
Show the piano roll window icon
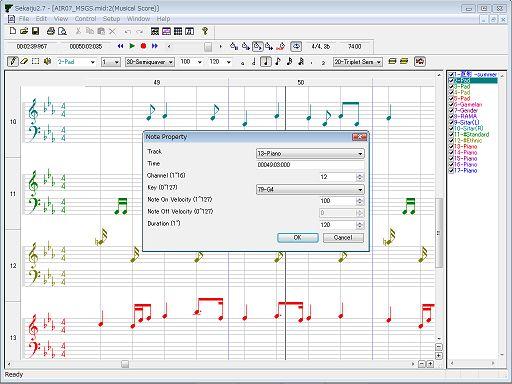(166, 31)
